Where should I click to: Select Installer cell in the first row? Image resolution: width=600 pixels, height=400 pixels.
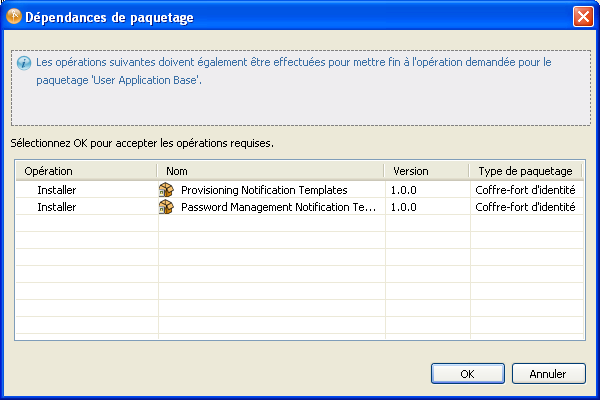point(57,190)
